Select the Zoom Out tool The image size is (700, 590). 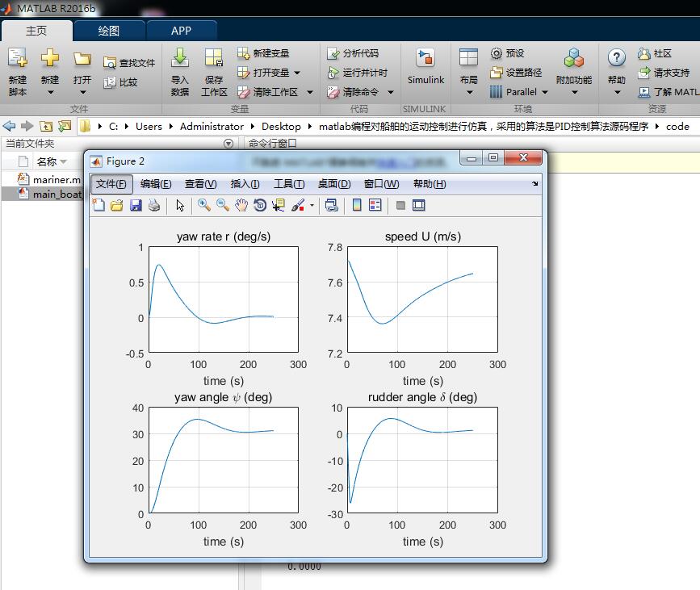[223, 205]
